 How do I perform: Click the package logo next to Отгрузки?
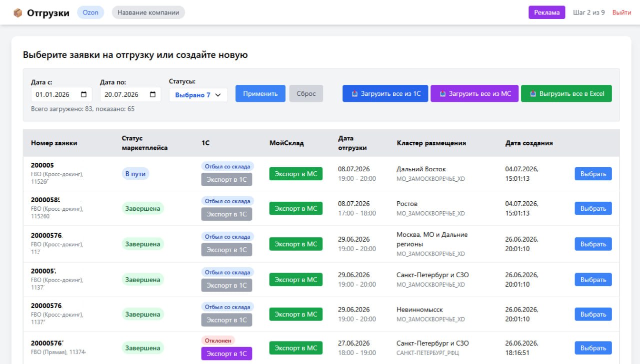pos(18,13)
